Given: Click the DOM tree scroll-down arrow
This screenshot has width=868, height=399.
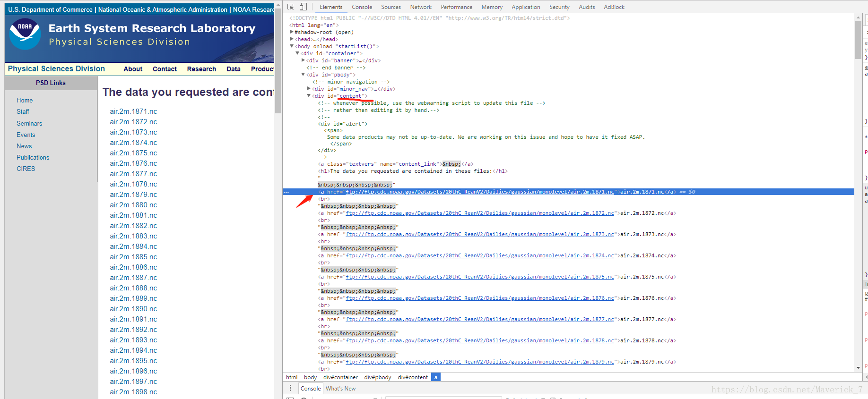Looking at the screenshot, I should 858,368.
